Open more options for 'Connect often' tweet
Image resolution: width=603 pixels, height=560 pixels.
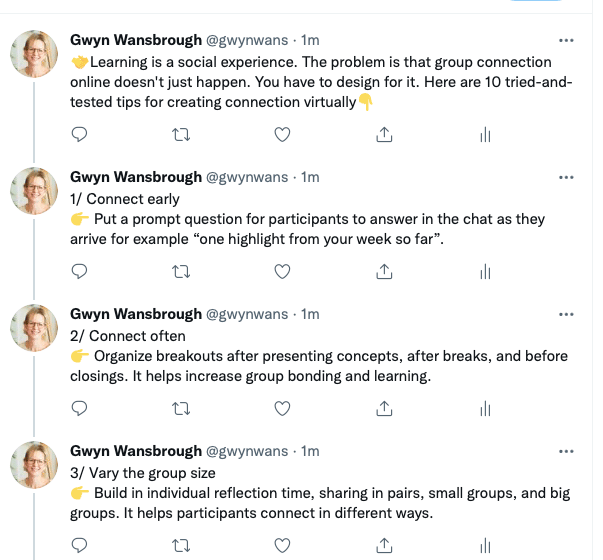566,315
